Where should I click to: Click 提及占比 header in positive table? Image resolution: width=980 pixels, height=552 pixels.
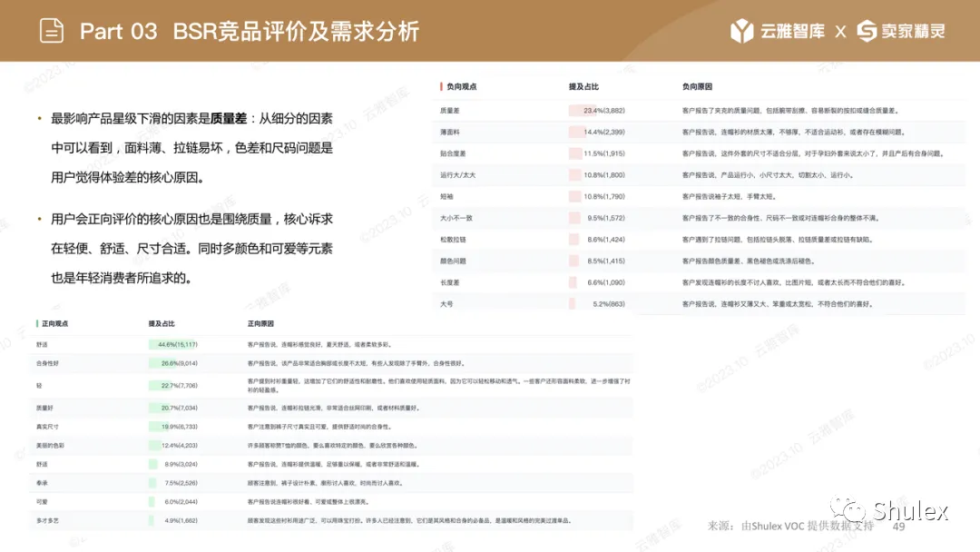(x=162, y=324)
